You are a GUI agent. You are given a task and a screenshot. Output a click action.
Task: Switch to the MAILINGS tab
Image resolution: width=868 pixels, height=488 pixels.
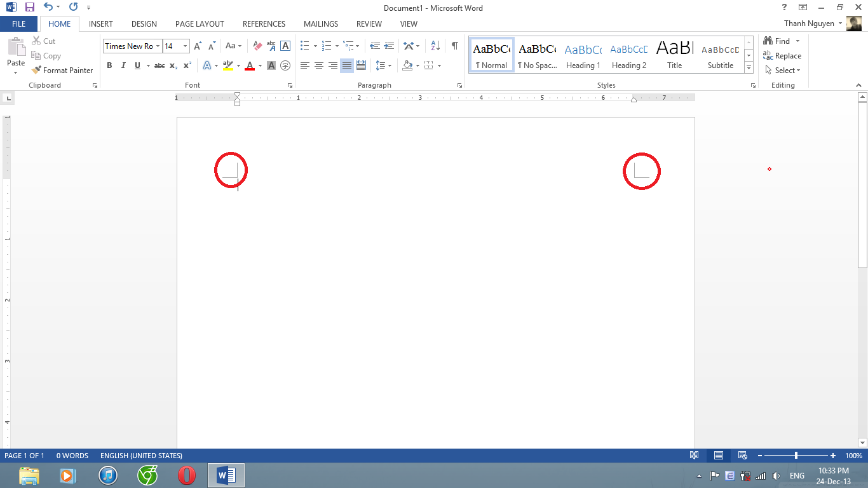coord(321,24)
